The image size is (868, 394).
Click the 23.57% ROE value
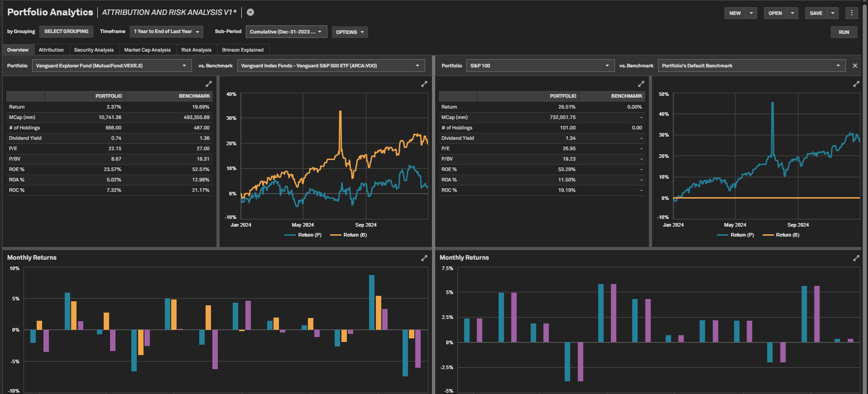pos(112,169)
